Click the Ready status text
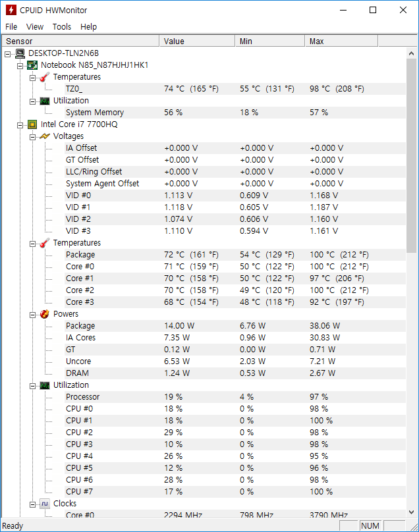 tap(13, 526)
